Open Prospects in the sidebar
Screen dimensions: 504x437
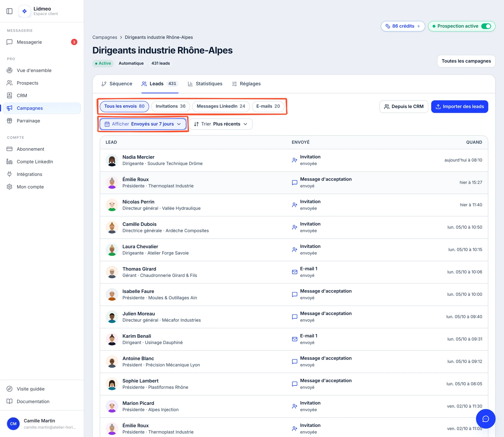pyautogui.click(x=42, y=83)
